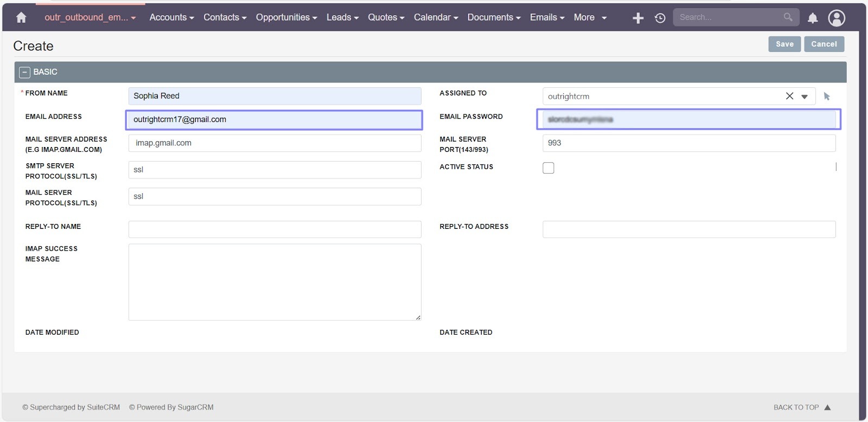Open the More menu dropdown
Image resolution: width=868 pixels, height=422 pixels.
[x=590, y=17]
